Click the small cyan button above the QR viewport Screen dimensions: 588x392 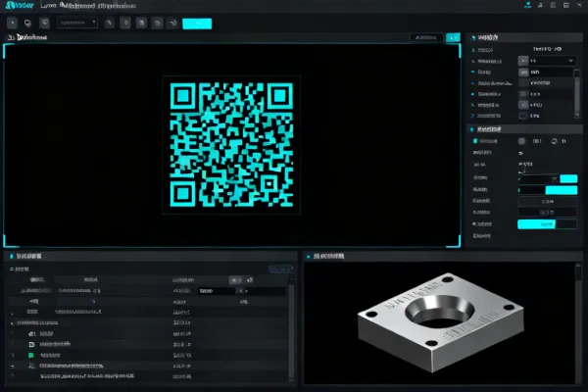point(453,37)
